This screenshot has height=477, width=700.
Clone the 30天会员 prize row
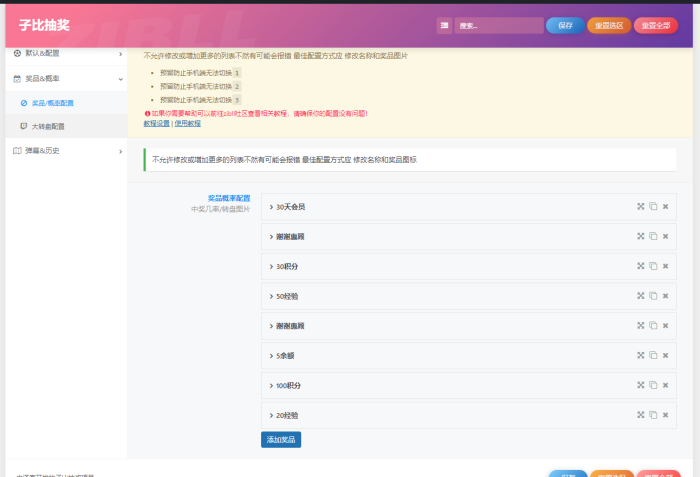tap(653, 206)
